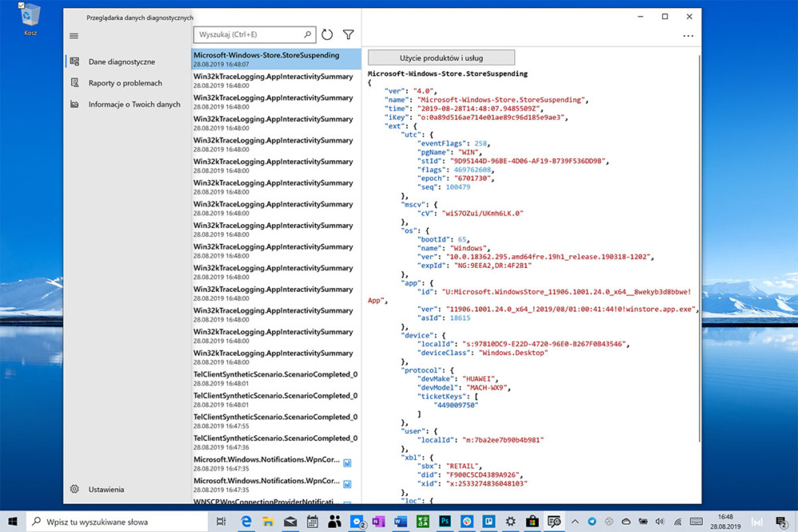The width and height of the screenshot is (798, 532).
Task: Open File Explorer from taskbar
Action: pyautogui.click(x=268, y=522)
